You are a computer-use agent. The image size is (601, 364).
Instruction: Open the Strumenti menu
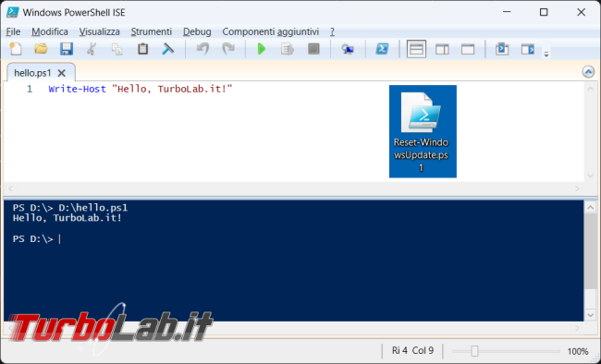click(x=152, y=31)
